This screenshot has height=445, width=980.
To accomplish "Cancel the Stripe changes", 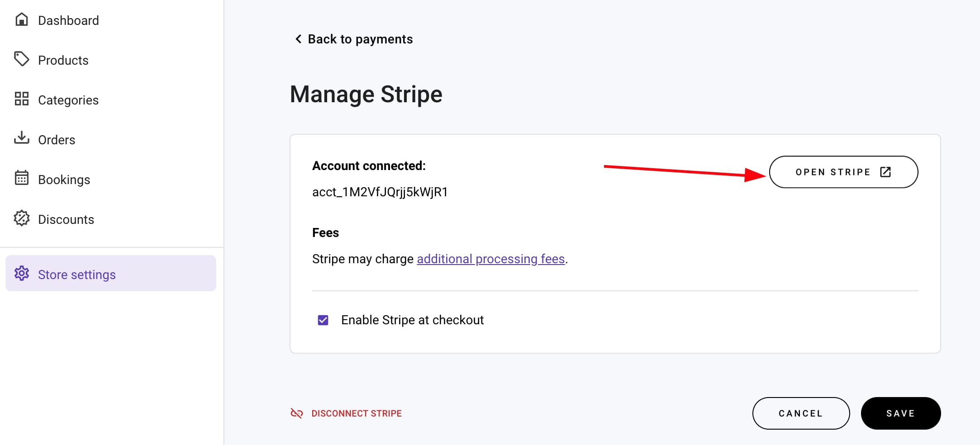I will pos(801,413).
